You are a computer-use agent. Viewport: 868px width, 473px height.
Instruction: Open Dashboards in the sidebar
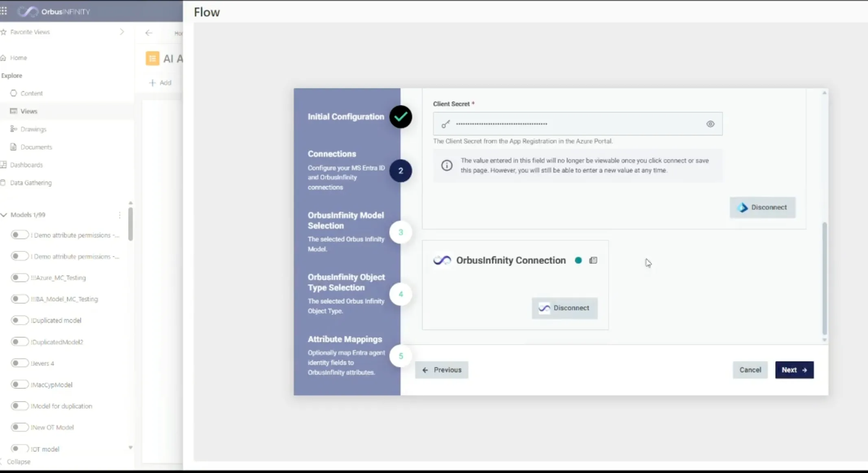click(x=26, y=165)
